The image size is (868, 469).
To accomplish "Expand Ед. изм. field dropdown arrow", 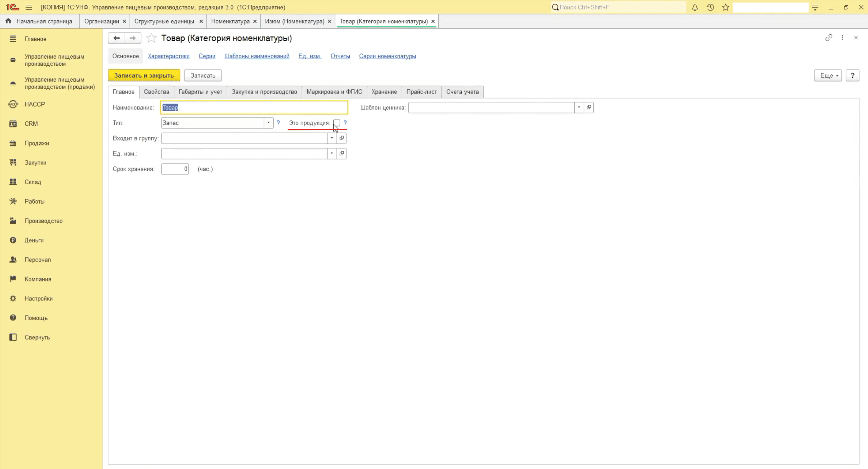I will pyautogui.click(x=332, y=154).
